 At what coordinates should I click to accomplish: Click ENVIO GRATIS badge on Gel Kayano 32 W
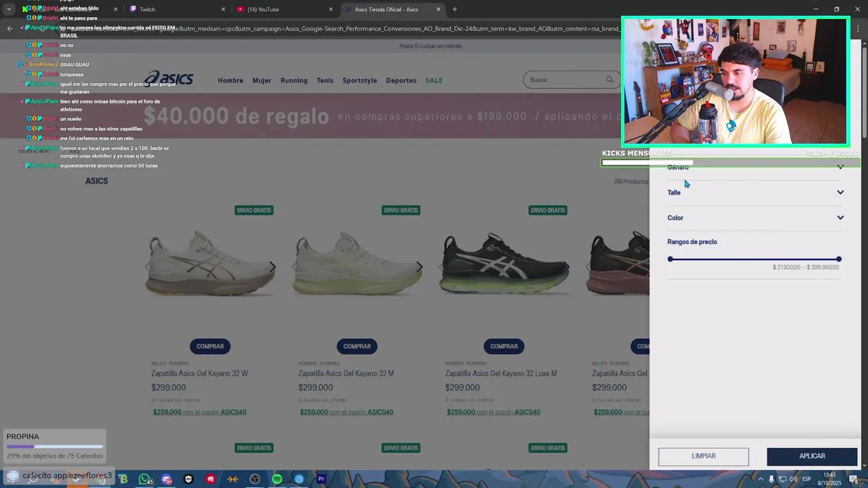pyautogui.click(x=254, y=210)
